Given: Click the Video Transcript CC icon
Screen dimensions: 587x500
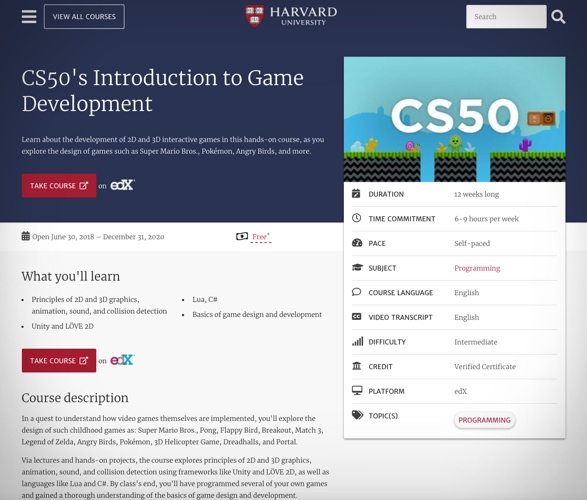Looking at the screenshot, I should pyautogui.click(x=356, y=317).
